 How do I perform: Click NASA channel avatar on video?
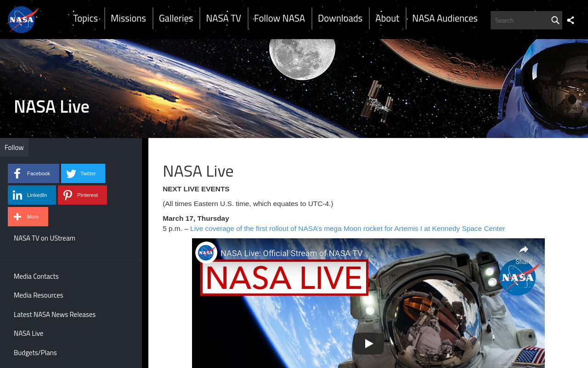[206, 253]
